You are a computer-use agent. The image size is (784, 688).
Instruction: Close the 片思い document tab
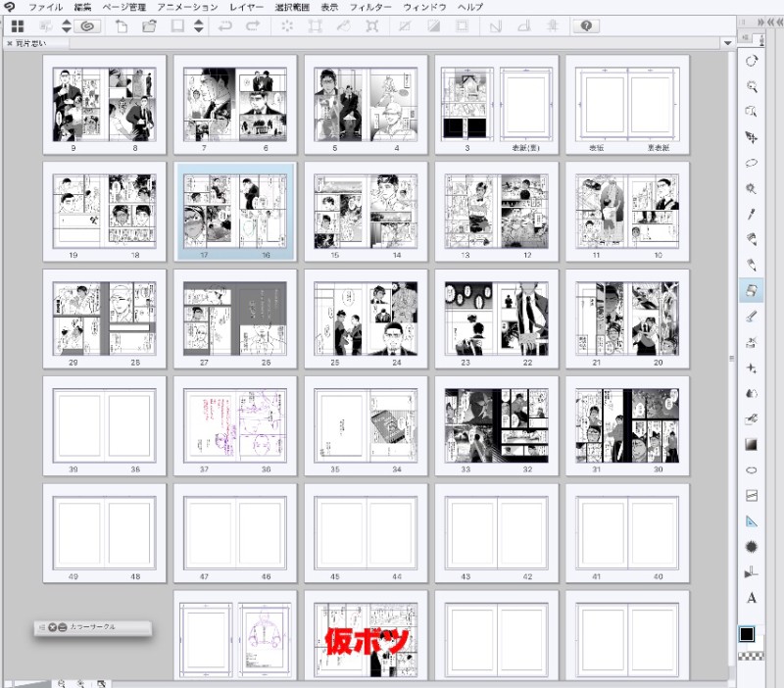pos(9,43)
